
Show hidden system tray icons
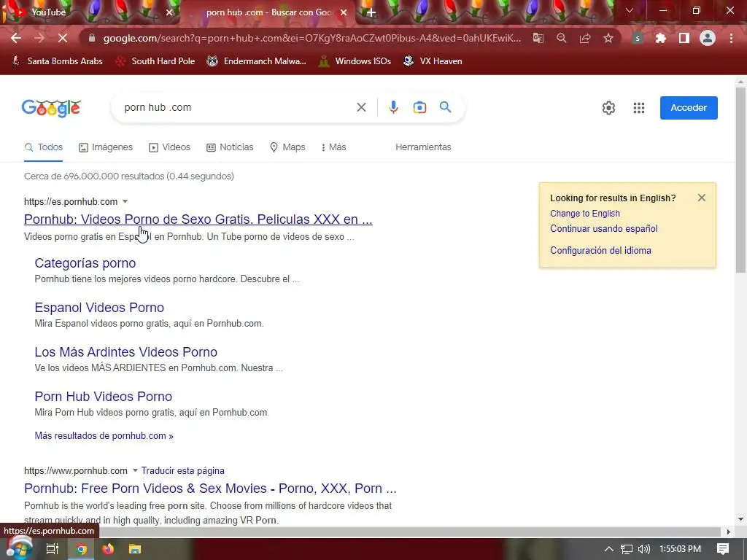coord(609,549)
